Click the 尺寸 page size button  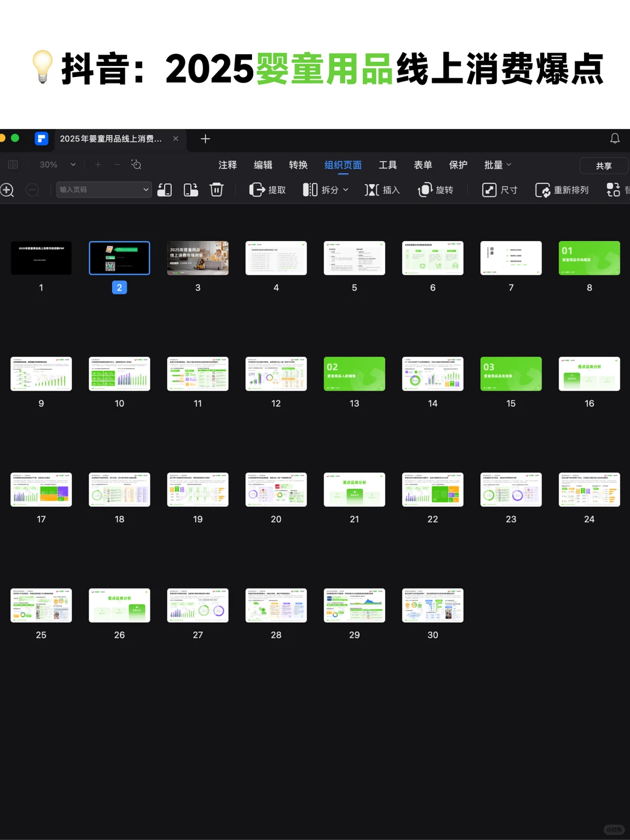click(x=500, y=190)
